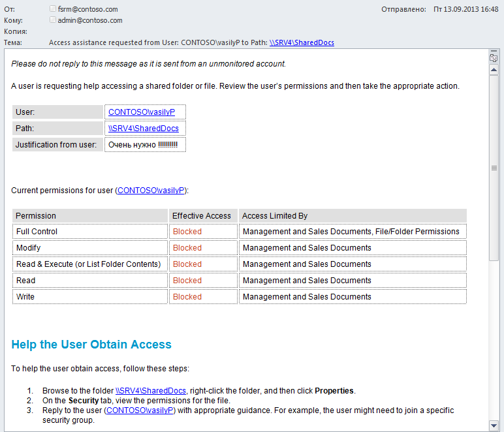The width and height of the screenshot is (504, 432).
Task: Click 'A user is requesting help' paragraph
Action: click(x=235, y=85)
